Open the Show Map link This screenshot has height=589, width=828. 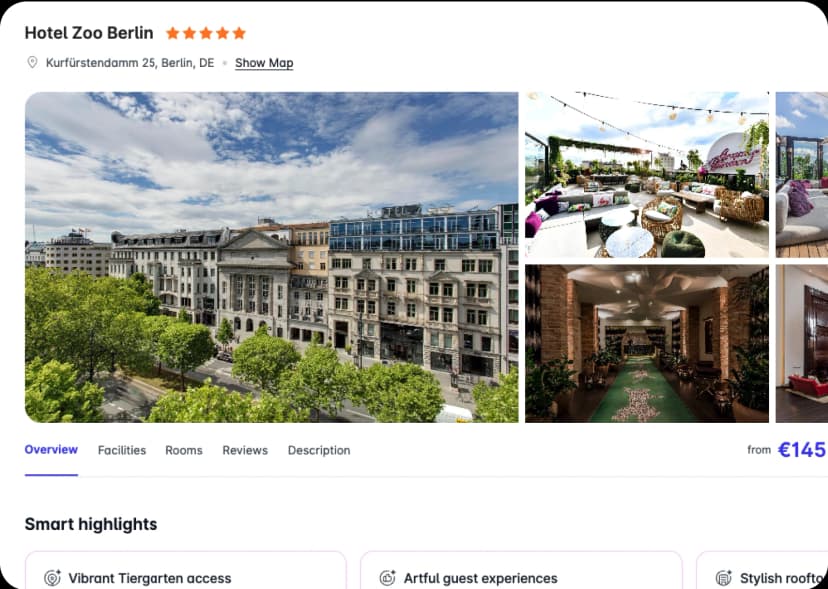coord(264,63)
